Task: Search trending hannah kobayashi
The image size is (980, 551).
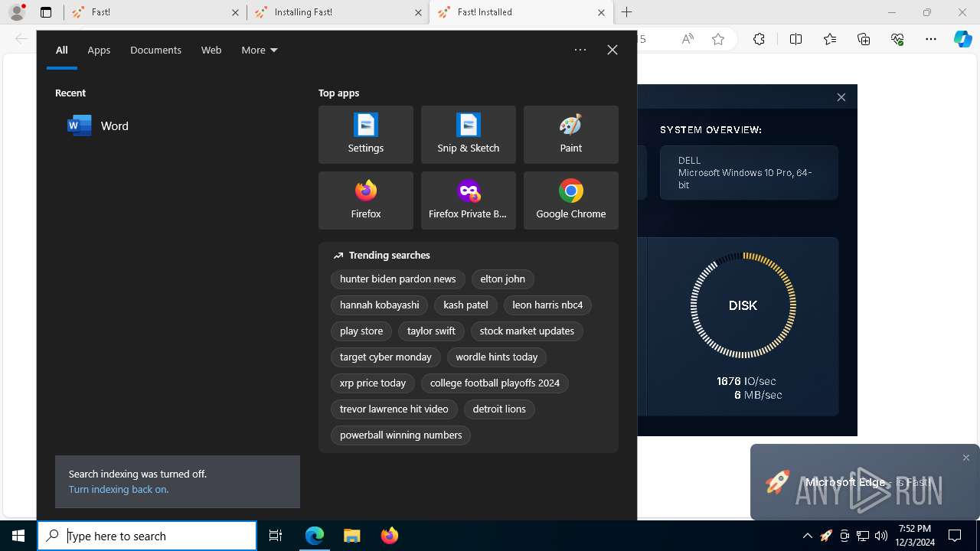Action: coord(380,305)
